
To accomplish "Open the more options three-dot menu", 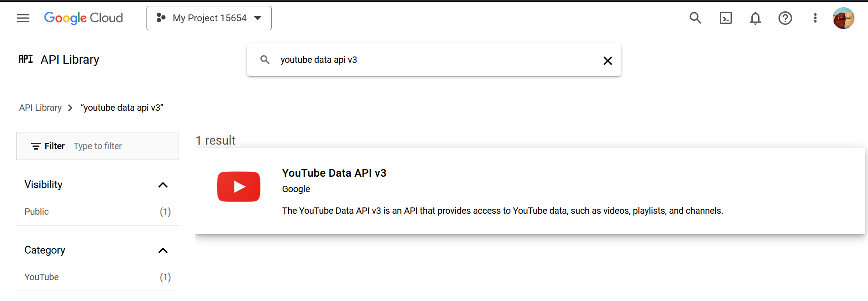I will click(815, 18).
